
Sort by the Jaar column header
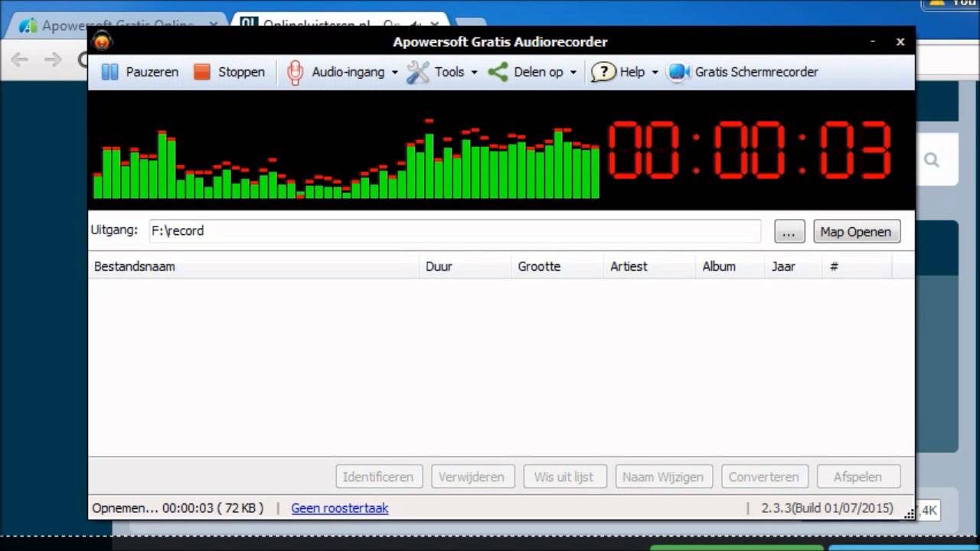pyautogui.click(x=792, y=266)
